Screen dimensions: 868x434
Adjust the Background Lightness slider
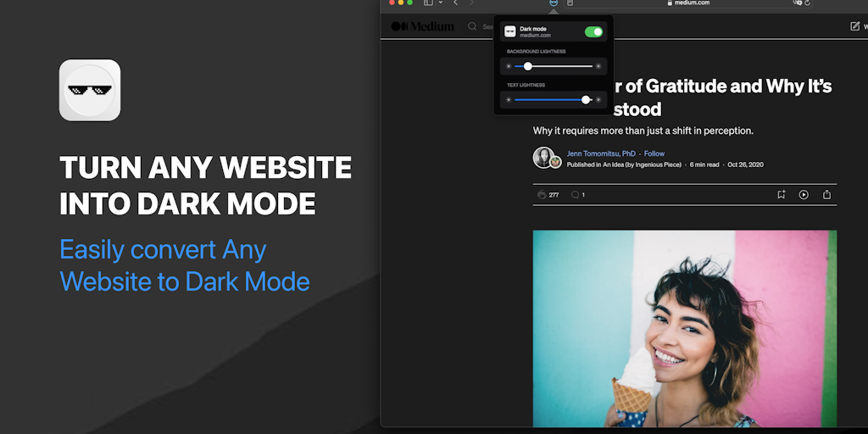click(x=554, y=66)
